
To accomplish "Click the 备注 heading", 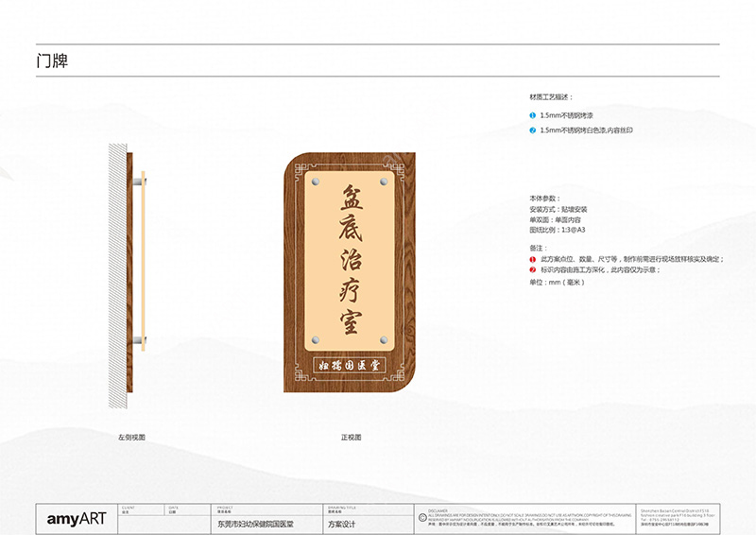I will pos(538,248).
